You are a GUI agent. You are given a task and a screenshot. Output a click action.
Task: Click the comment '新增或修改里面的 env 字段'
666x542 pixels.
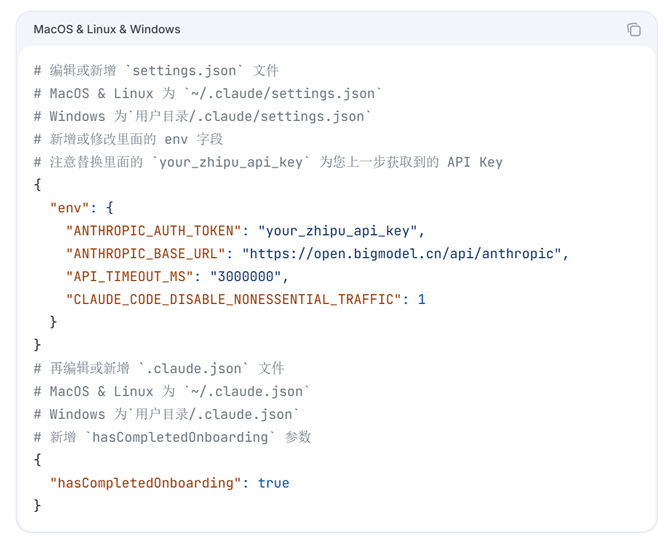point(128,139)
